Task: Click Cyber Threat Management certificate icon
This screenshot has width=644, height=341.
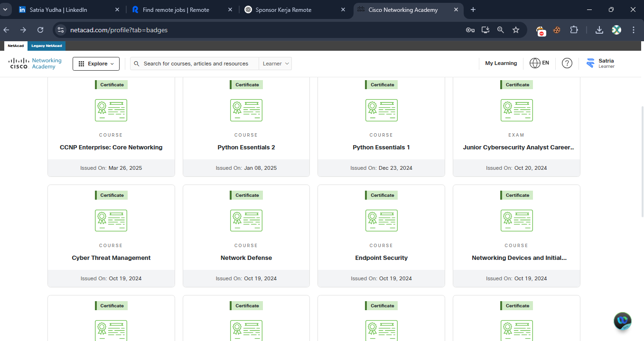Action: [x=111, y=221]
